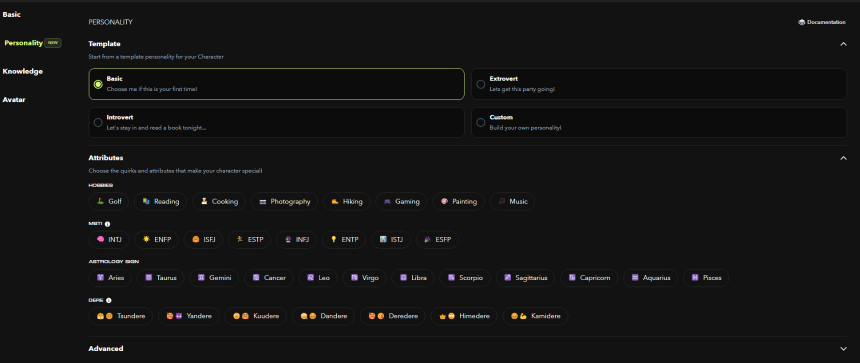Select the Extrovert template radio button

(480, 84)
